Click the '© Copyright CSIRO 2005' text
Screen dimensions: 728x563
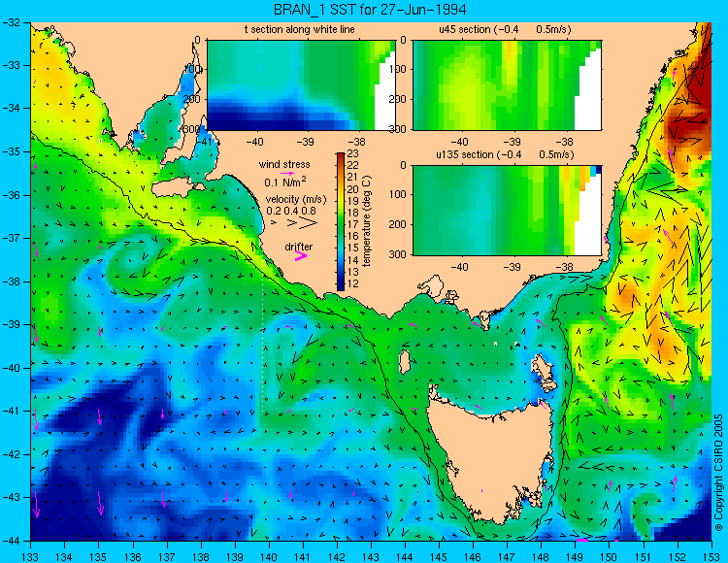pos(718,473)
